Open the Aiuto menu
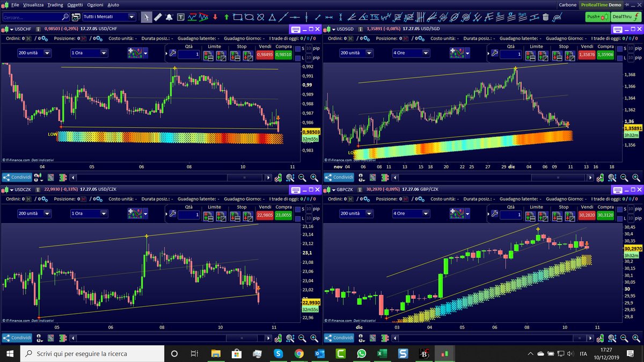Viewport: 644px width, 362px height. click(113, 4)
